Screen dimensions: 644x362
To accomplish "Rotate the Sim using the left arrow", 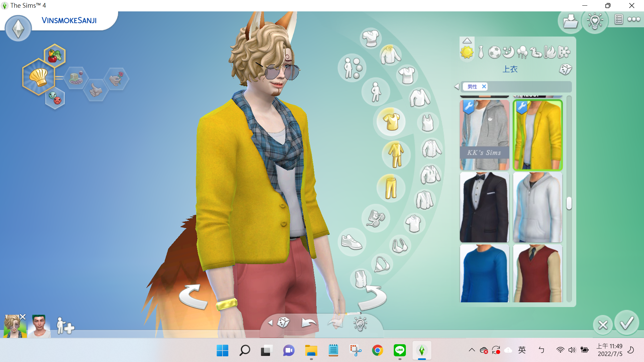I will tap(193, 297).
